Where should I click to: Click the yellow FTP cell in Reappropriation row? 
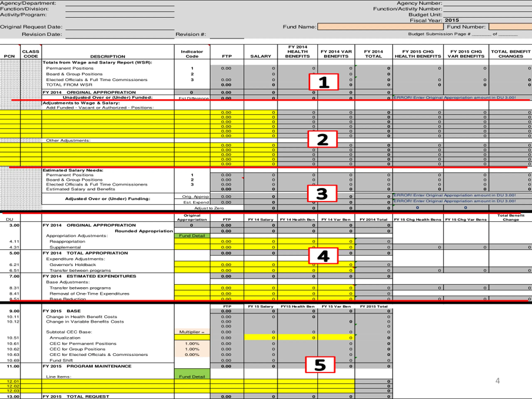click(x=227, y=241)
